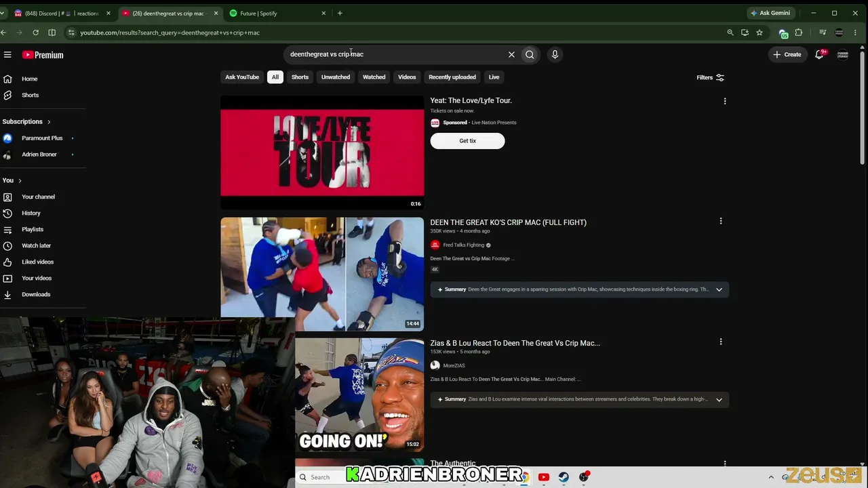
Task: Open YouTube notifications bell
Action: 819,54
